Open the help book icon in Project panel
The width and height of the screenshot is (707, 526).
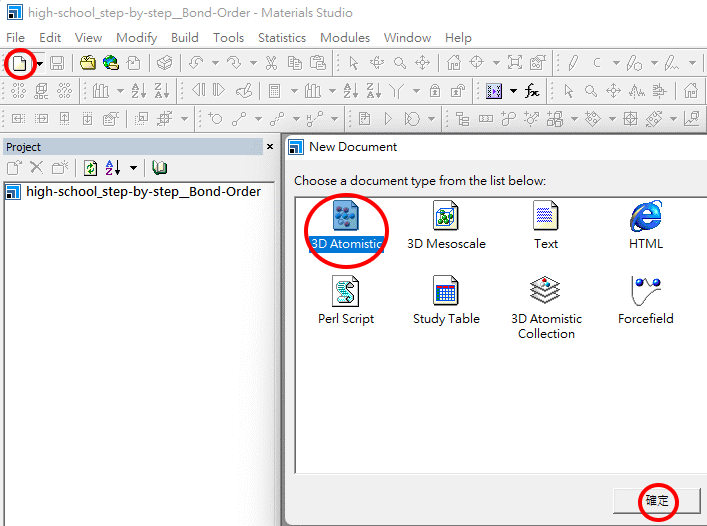click(x=160, y=168)
